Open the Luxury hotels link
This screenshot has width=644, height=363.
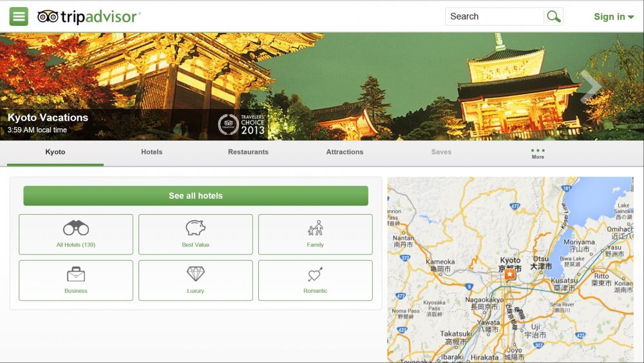pyautogui.click(x=196, y=291)
